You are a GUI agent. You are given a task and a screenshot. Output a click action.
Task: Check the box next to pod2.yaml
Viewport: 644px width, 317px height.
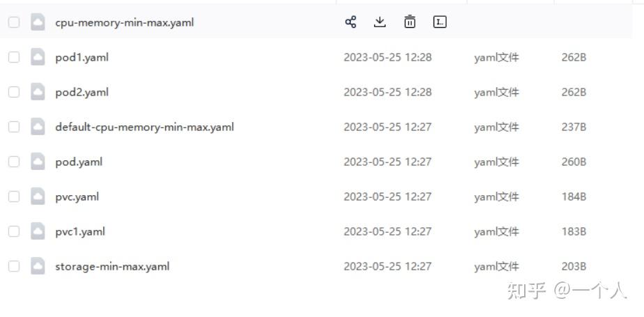14,92
